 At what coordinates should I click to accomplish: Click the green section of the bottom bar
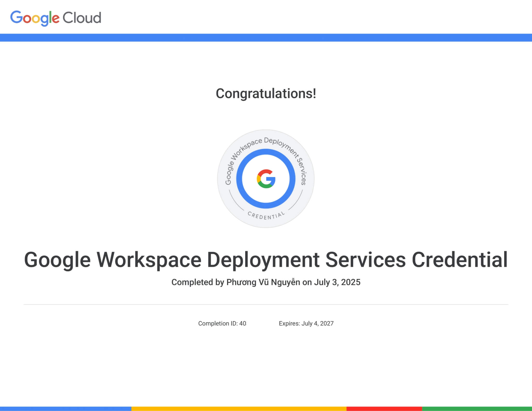pos(481,408)
